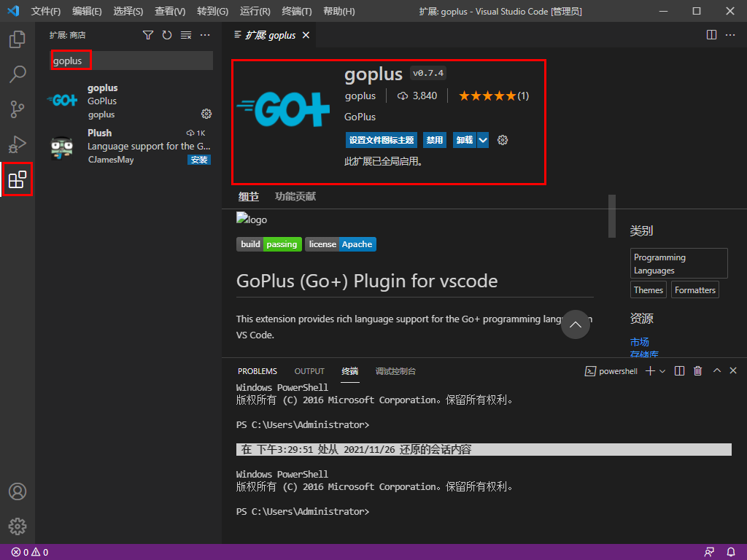
Task: Click the Formatters category tag
Action: point(695,290)
